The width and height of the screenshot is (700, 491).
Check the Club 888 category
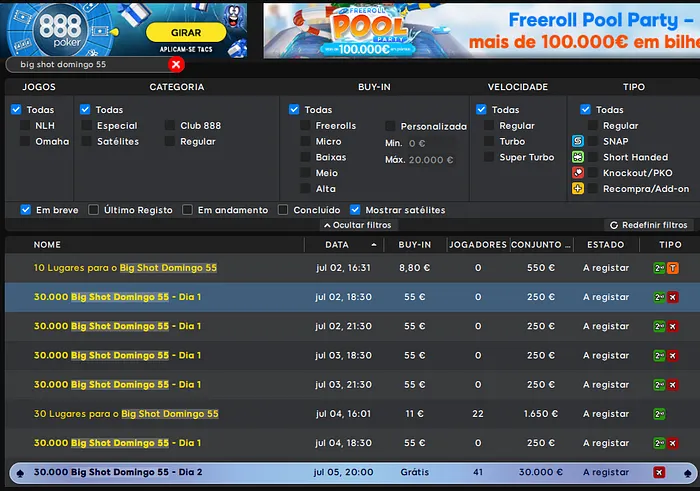coord(170,125)
